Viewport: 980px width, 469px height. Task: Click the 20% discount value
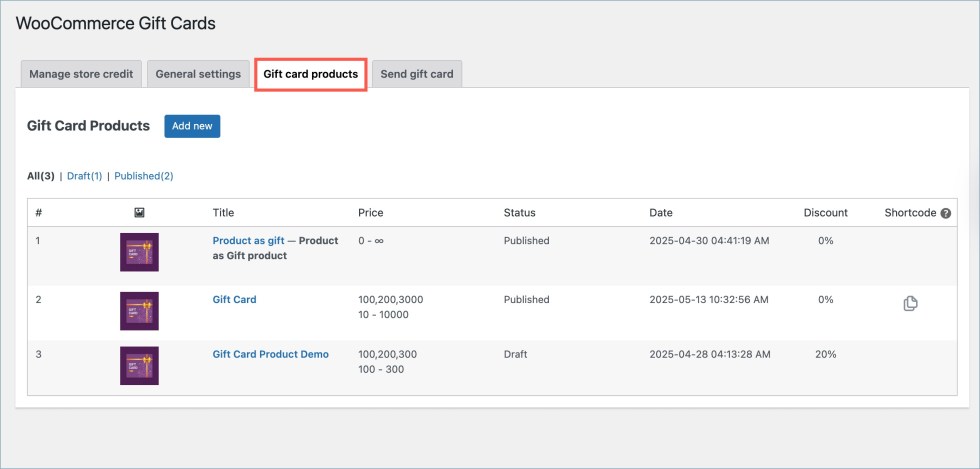[x=825, y=354]
